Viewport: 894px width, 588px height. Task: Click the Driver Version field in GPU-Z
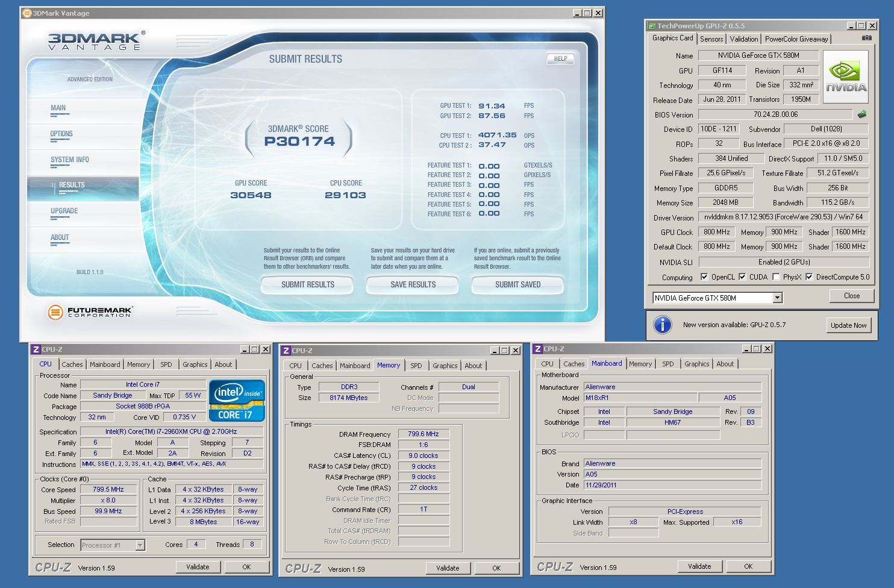coord(783,217)
